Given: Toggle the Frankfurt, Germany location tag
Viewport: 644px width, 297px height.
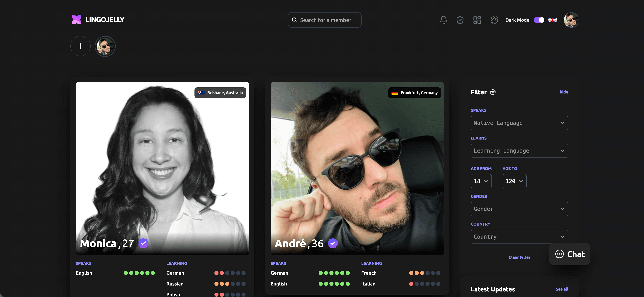Looking at the screenshot, I should point(414,93).
